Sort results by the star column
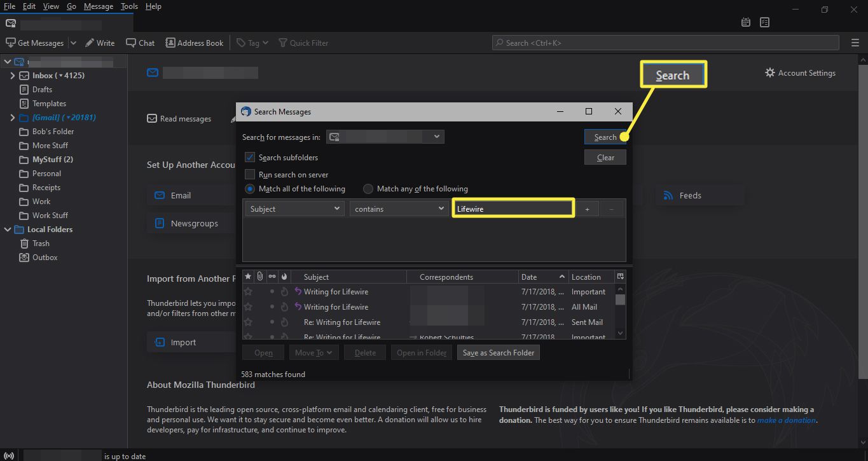The width and height of the screenshot is (868, 461). [x=248, y=277]
